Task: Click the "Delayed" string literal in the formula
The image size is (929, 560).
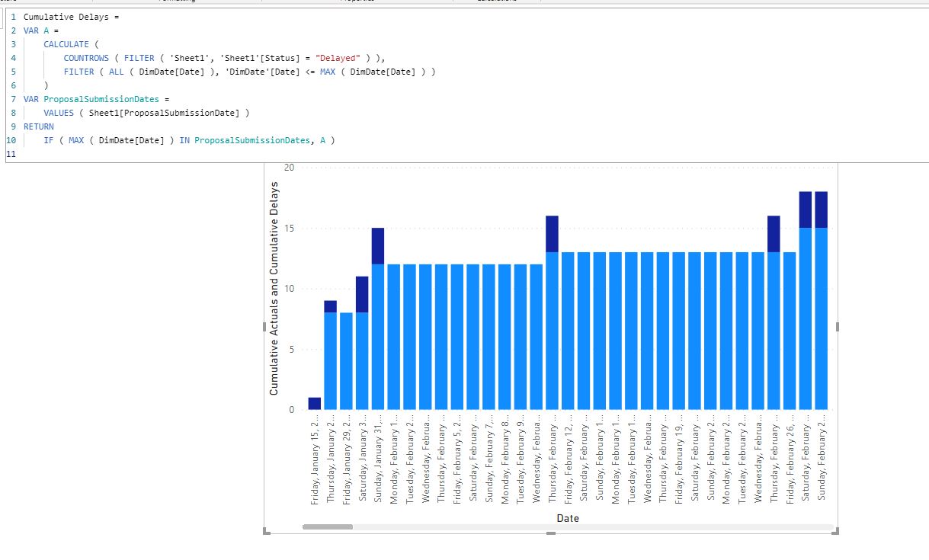Action: click(x=337, y=58)
